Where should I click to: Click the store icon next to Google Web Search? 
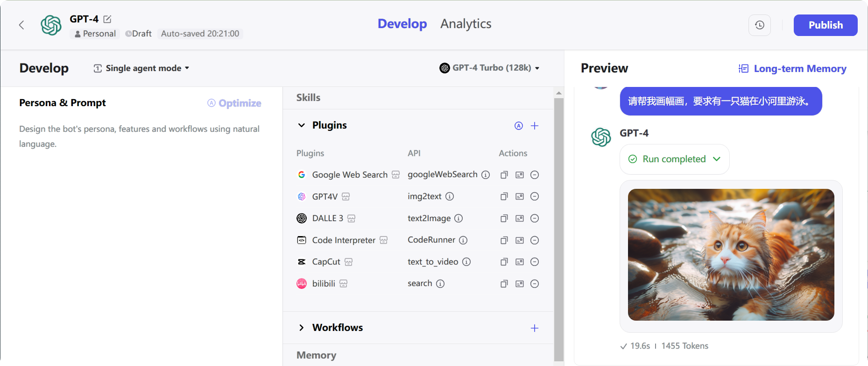point(396,175)
